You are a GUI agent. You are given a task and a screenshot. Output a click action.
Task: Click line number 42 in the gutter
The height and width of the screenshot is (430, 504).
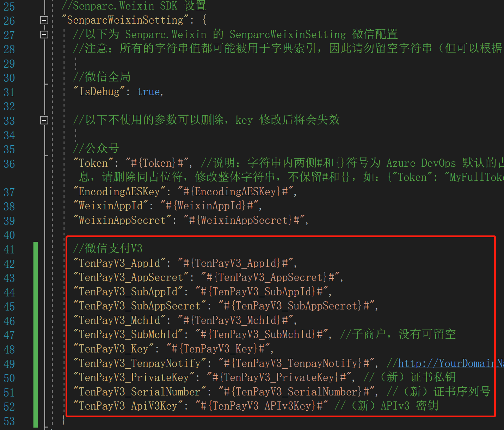(9, 264)
